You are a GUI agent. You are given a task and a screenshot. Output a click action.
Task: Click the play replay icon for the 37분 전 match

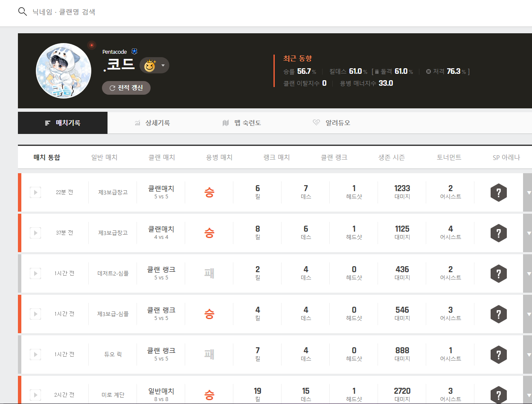click(35, 233)
